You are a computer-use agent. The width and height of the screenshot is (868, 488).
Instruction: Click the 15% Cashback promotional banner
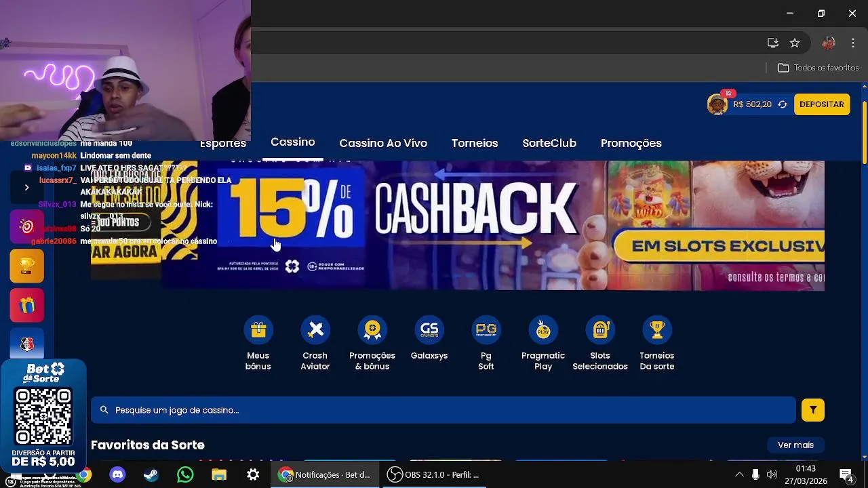493,225
